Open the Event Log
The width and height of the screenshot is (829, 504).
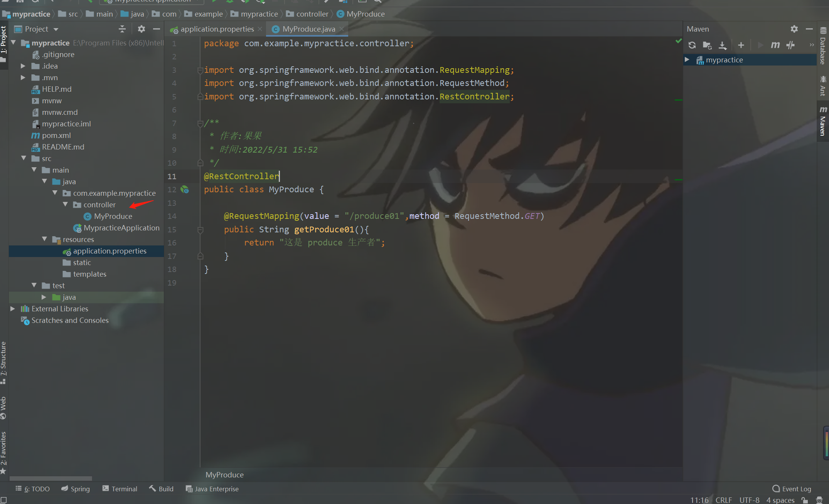(792, 489)
